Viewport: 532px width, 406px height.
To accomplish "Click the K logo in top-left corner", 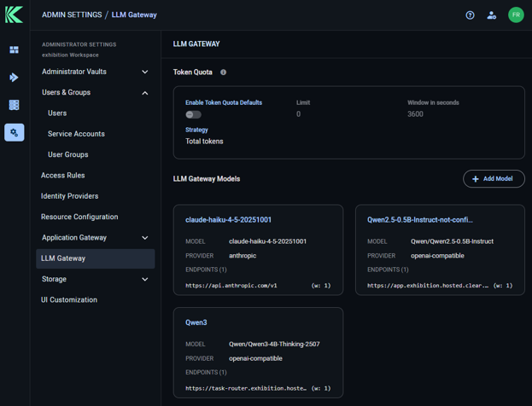I will 14,14.
